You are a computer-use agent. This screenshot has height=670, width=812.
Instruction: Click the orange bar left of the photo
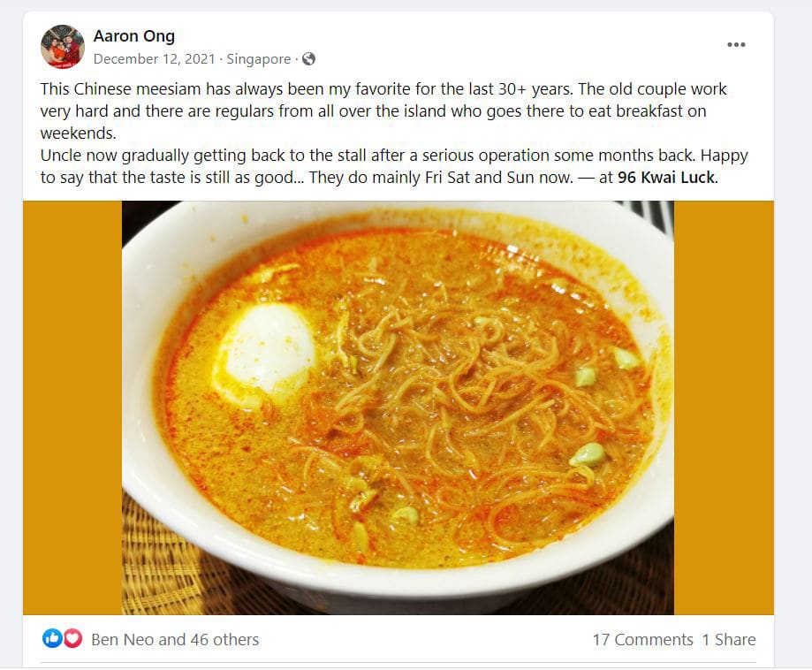pos(72,407)
